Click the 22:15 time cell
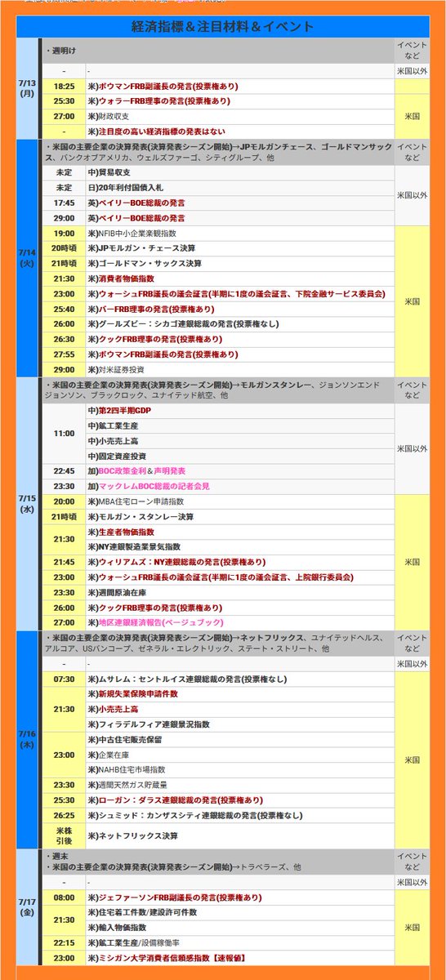The image size is (446, 980). click(64, 942)
